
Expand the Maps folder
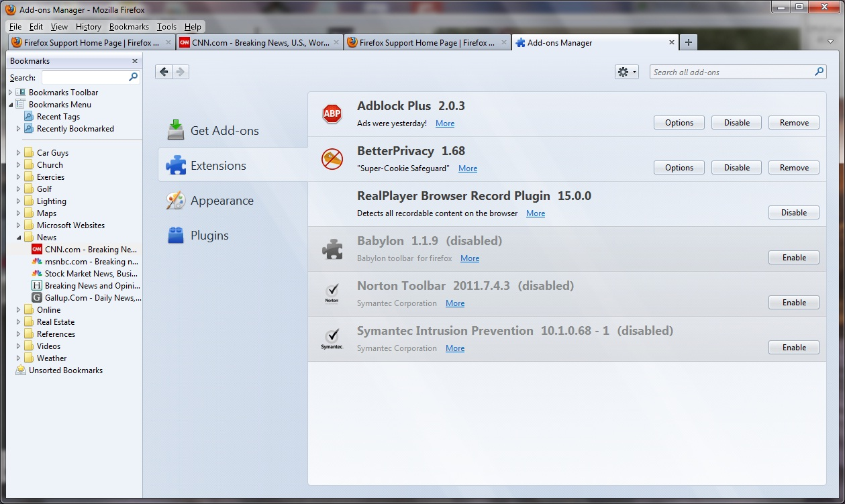point(19,213)
